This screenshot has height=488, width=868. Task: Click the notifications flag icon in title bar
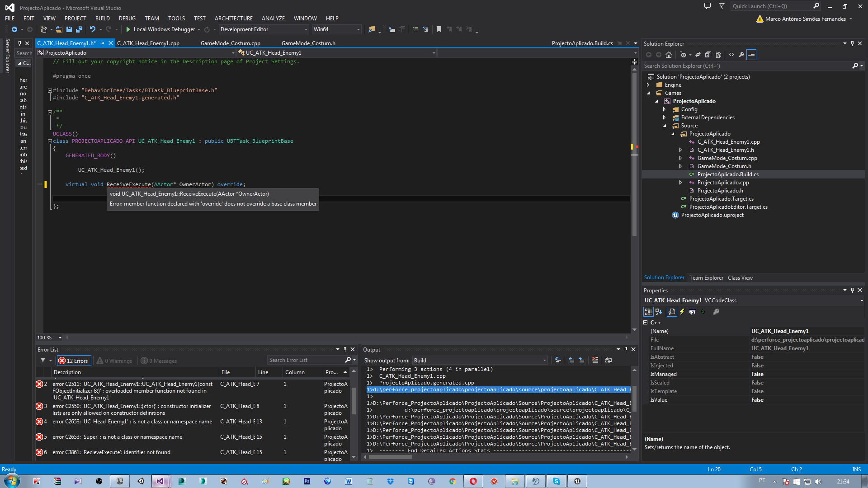tap(722, 6)
